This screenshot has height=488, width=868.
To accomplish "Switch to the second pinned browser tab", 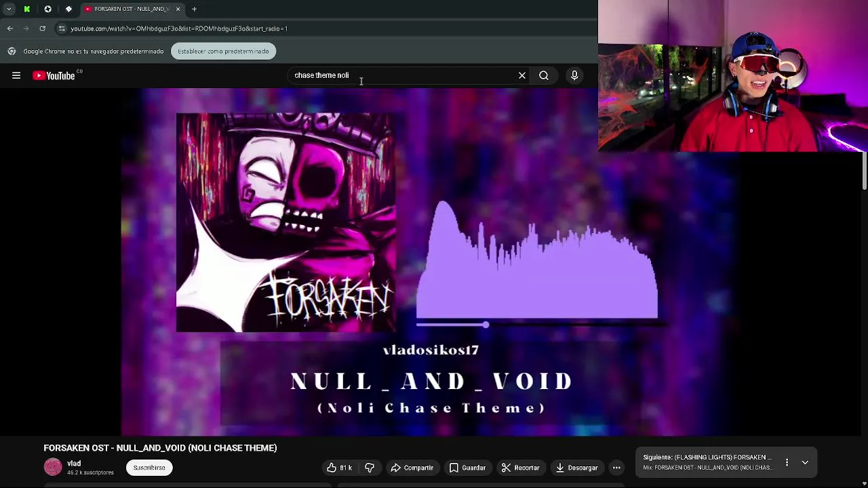I will [x=47, y=9].
